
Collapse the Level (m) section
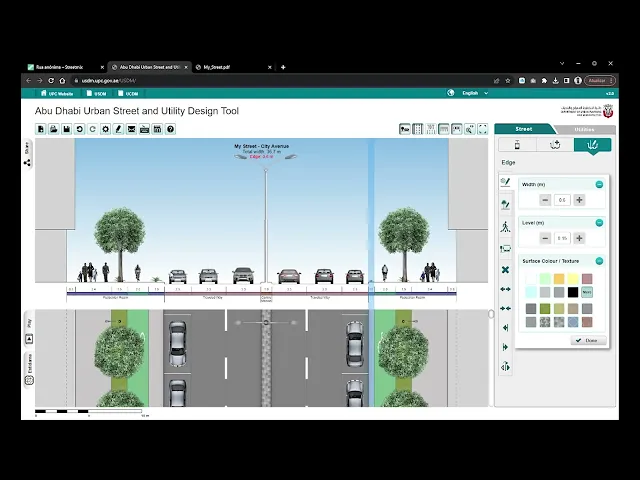click(599, 223)
